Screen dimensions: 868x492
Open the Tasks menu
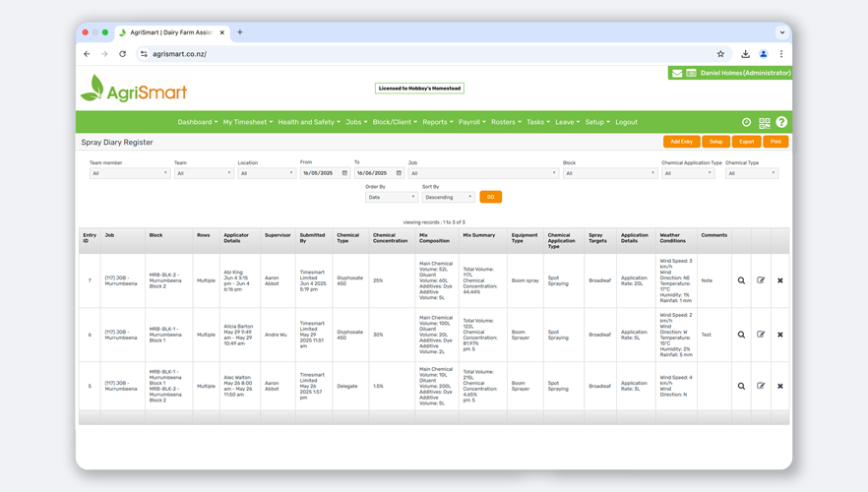click(x=538, y=122)
